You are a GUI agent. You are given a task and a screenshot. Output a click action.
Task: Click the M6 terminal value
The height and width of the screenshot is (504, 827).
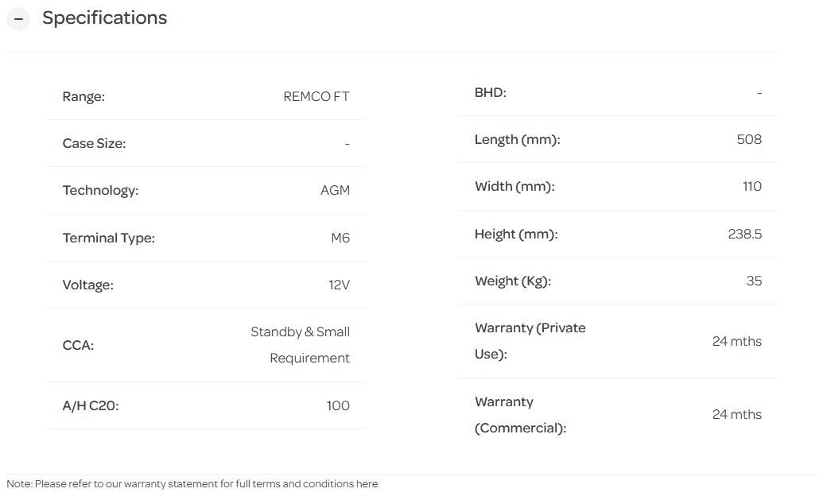click(340, 238)
